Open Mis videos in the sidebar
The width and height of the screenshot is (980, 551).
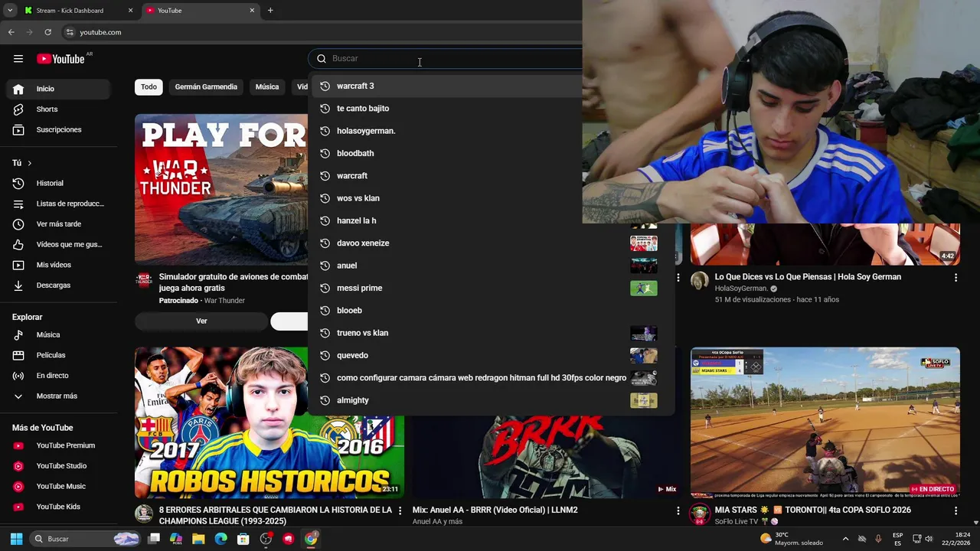point(58,265)
